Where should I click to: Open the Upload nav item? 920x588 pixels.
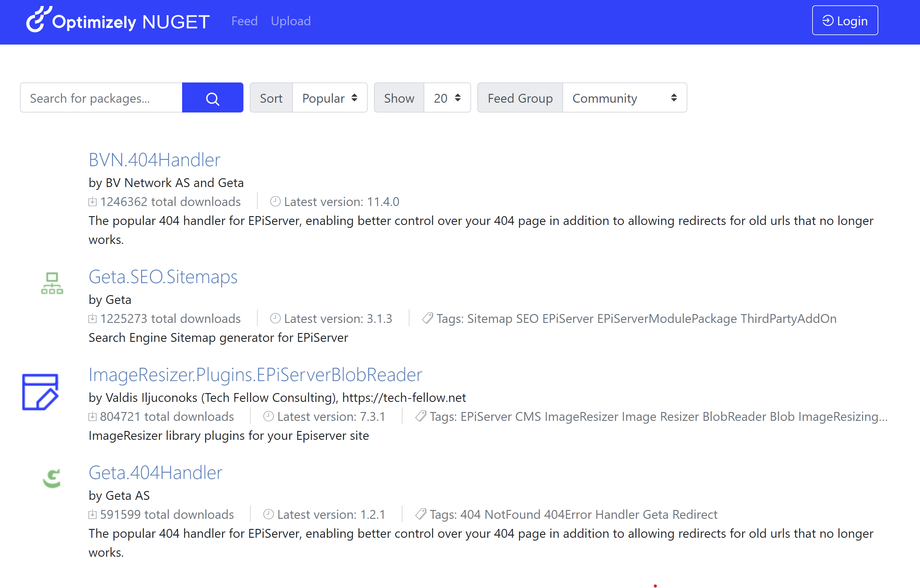click(x=290, y=21)
